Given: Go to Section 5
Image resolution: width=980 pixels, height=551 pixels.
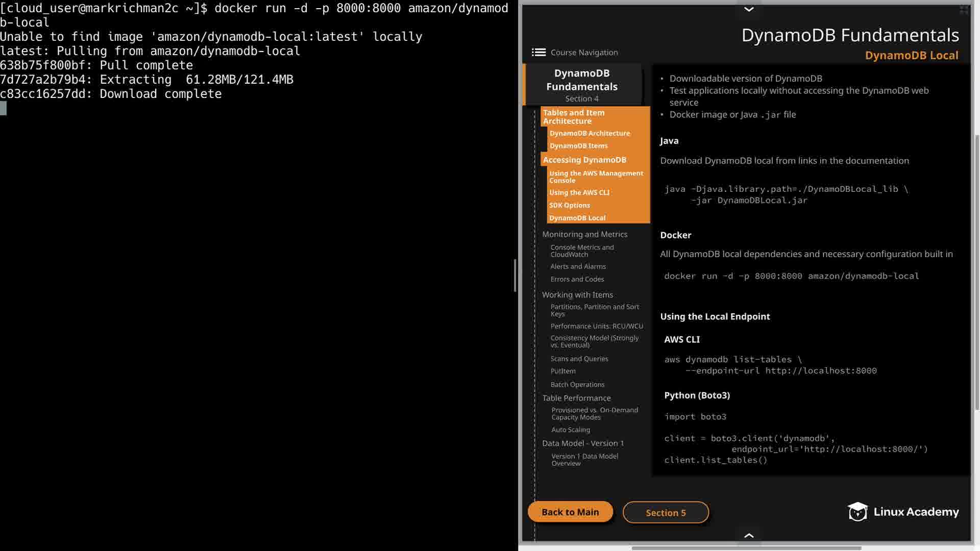Looking at the screenshot, I should [666, 512].
